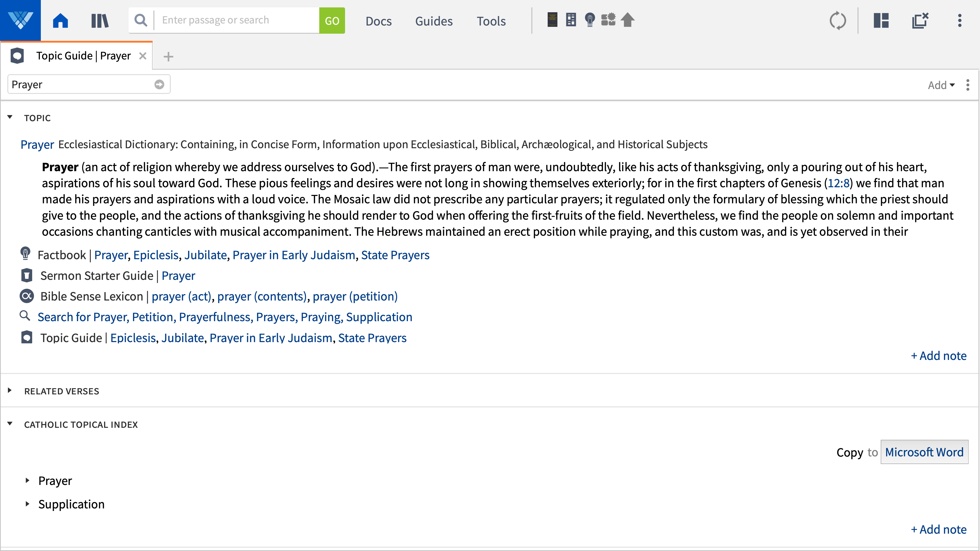Open the panel's three-dot options menu

tap(967, 85)
